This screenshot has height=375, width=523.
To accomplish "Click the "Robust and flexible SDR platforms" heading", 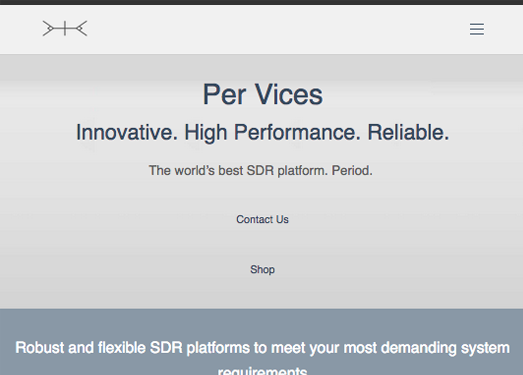I will (x=132, y=348).
